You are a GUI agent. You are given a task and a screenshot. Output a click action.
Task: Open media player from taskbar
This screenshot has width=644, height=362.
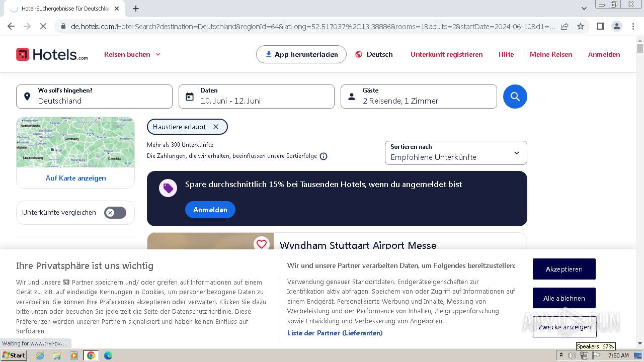coord(74,355)
